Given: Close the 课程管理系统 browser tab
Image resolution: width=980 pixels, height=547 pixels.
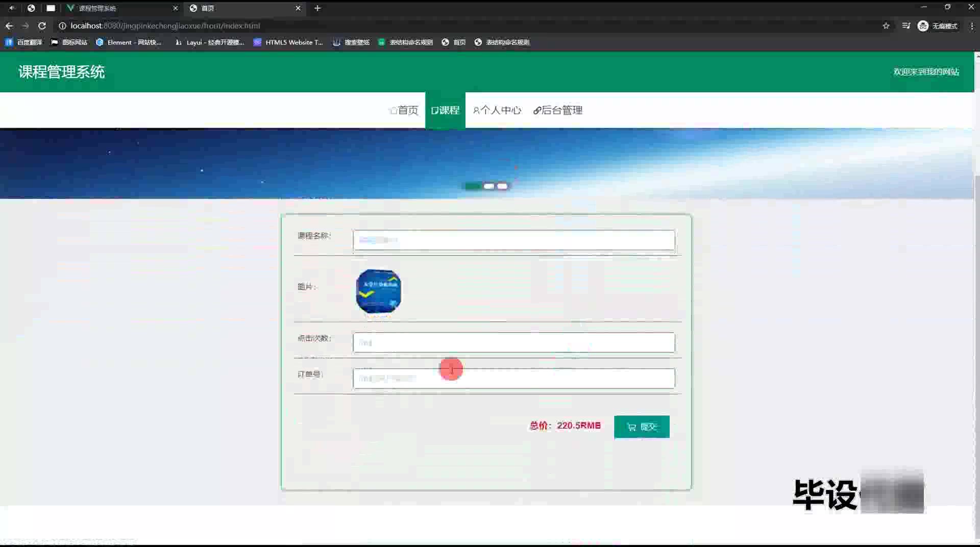Looking at the screenshot, I should tap(176, 8).
